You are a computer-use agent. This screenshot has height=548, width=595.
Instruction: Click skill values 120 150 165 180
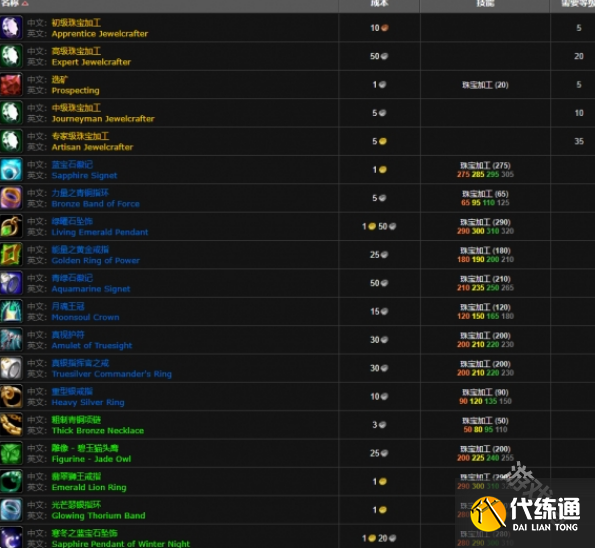click(x=485, y=316)
